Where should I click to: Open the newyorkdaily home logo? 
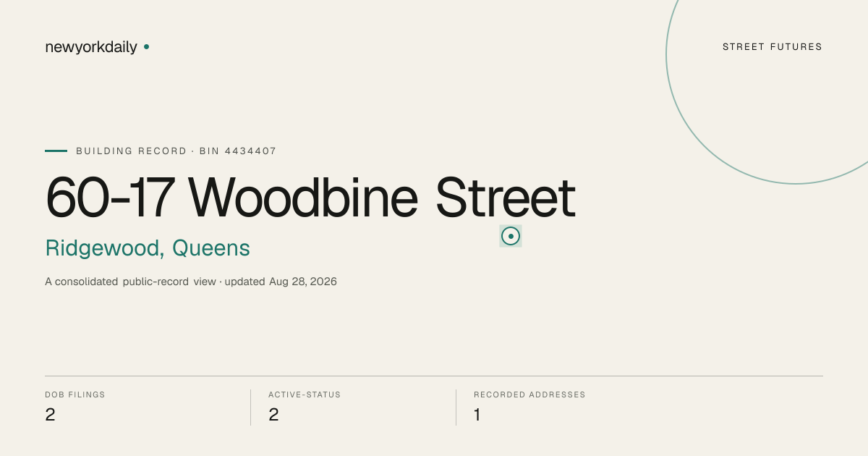click(91, 47)
